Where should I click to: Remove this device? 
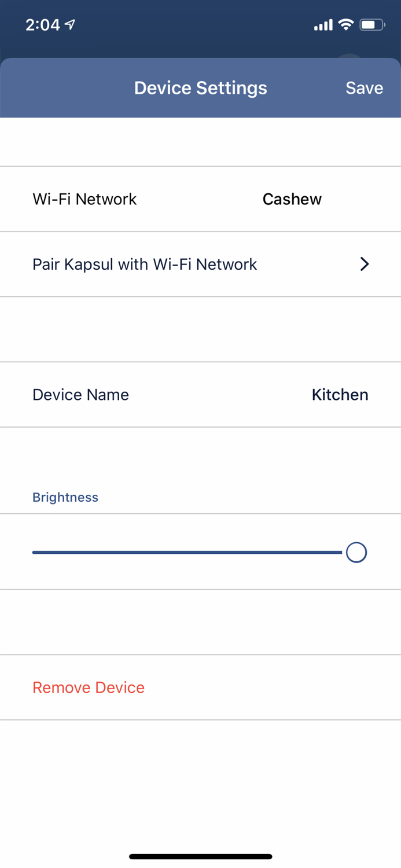[88, 687]
